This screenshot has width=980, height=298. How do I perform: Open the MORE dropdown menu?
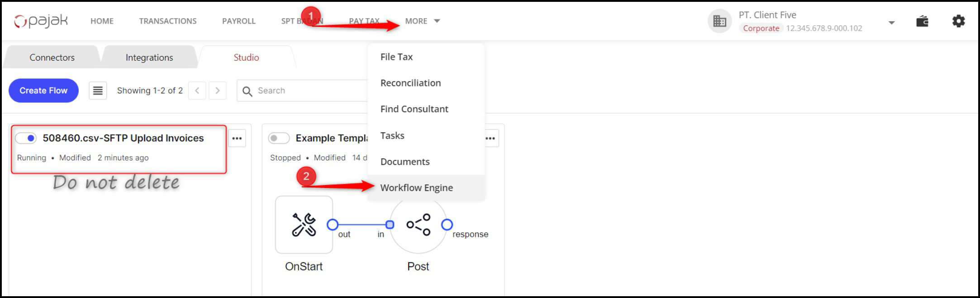coord(422,21)
